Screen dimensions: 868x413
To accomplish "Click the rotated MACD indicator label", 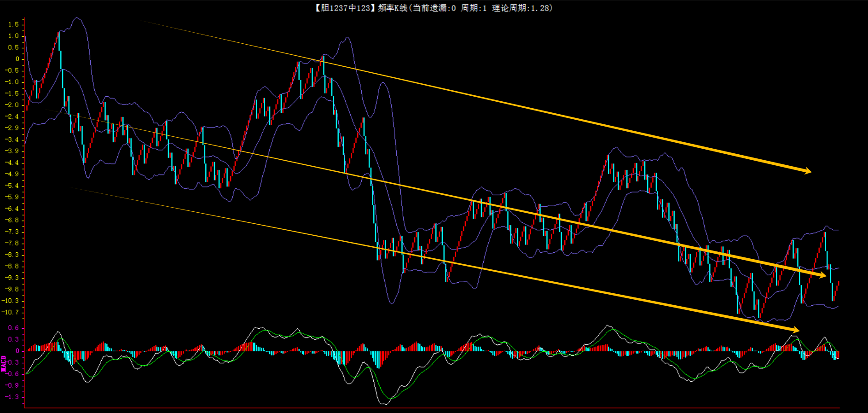I will (4, 363).
